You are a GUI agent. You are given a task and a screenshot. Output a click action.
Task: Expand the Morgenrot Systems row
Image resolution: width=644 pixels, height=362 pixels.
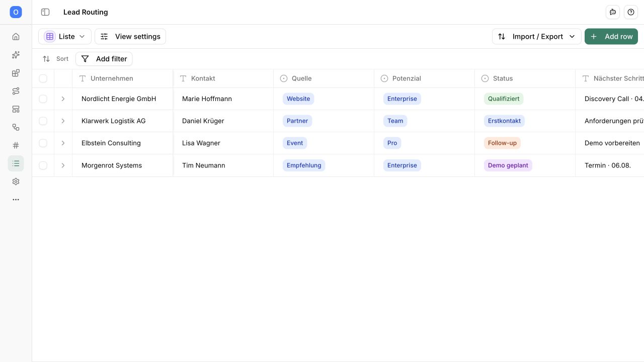63,165
